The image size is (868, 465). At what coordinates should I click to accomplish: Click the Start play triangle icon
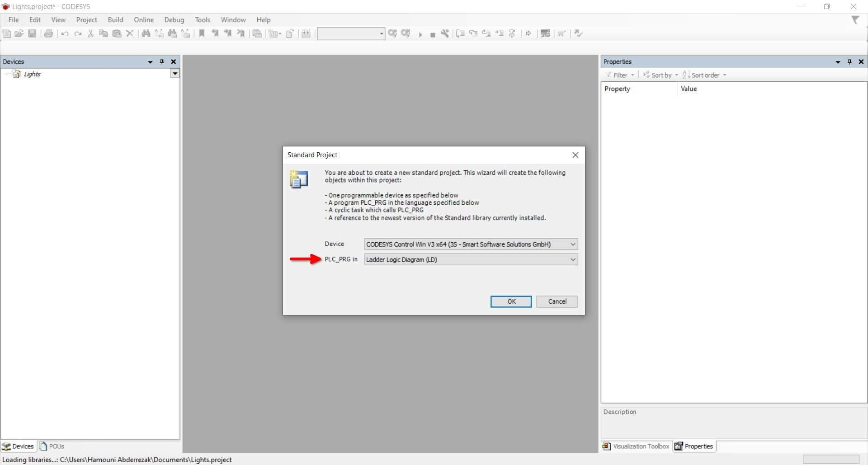click(x=420, y=34)
